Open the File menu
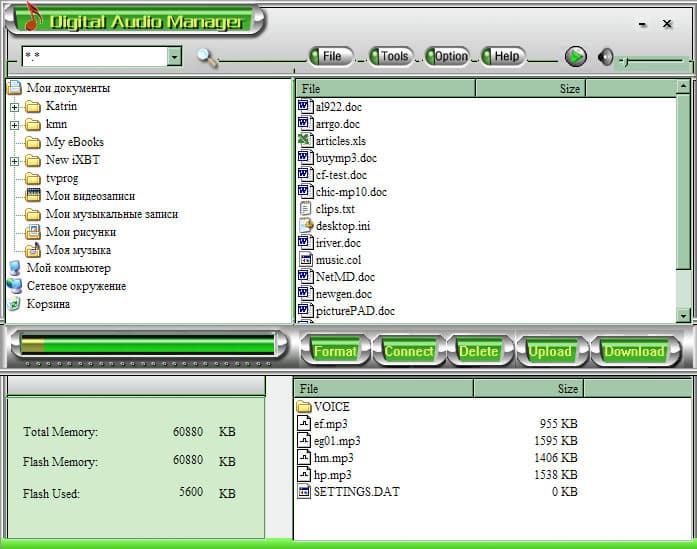The height and width of the screenshot is (549, 697). click(331, 56)
